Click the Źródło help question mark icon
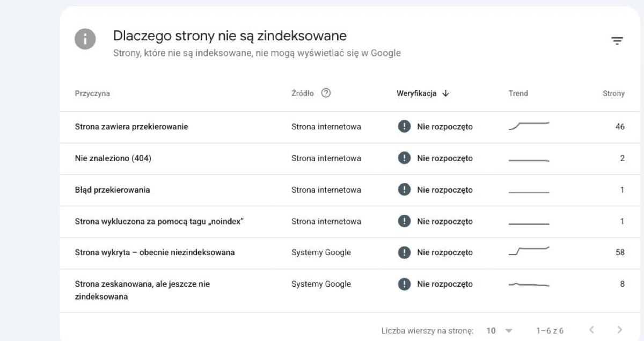 [x=325, y=93]
